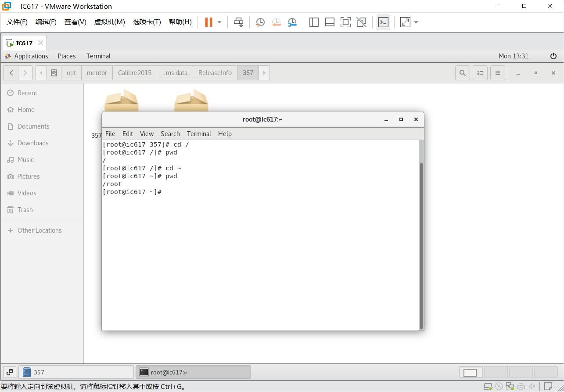Close the IC617 tab

pos(40,43)
